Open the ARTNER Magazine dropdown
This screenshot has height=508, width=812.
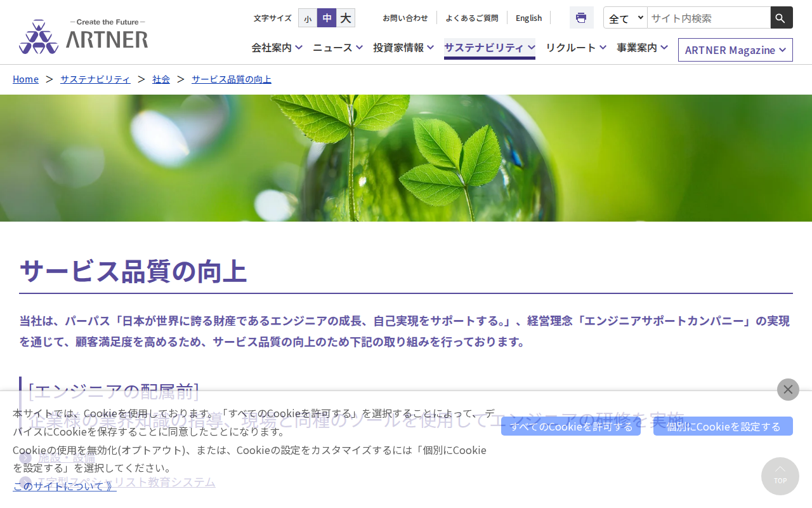coord(735,50)
